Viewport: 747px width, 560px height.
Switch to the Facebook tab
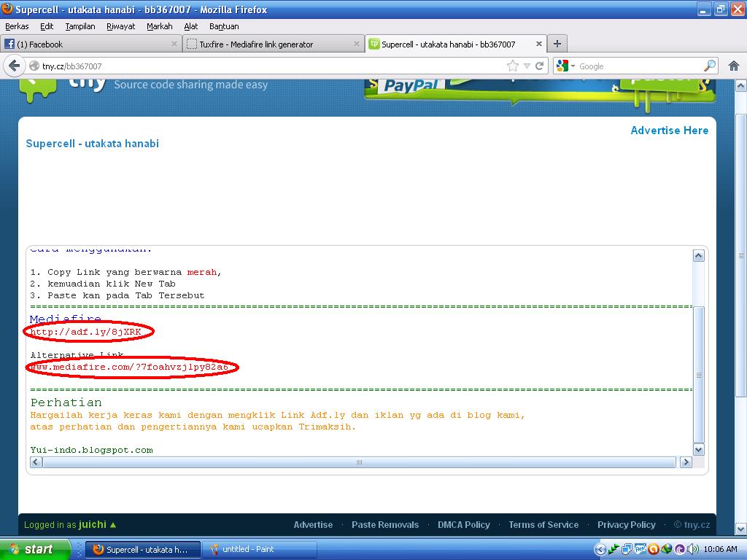tap(90, 44)
